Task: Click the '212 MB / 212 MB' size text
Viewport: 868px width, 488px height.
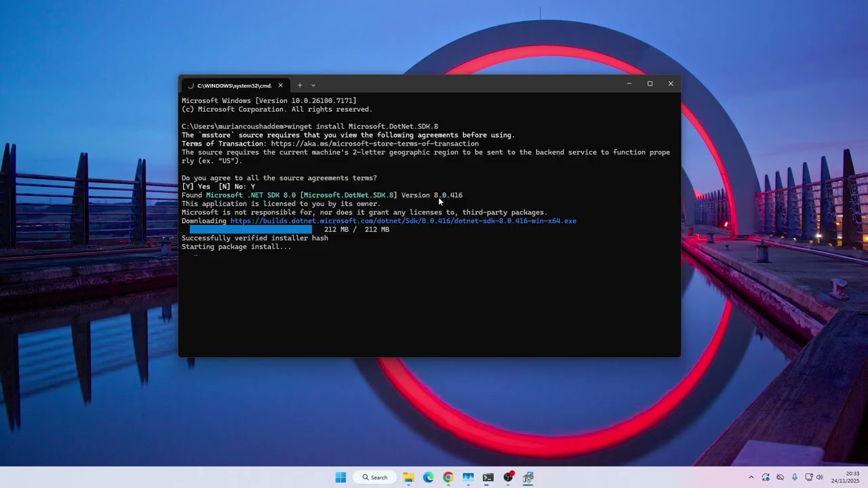Action: tap(357, 230)
